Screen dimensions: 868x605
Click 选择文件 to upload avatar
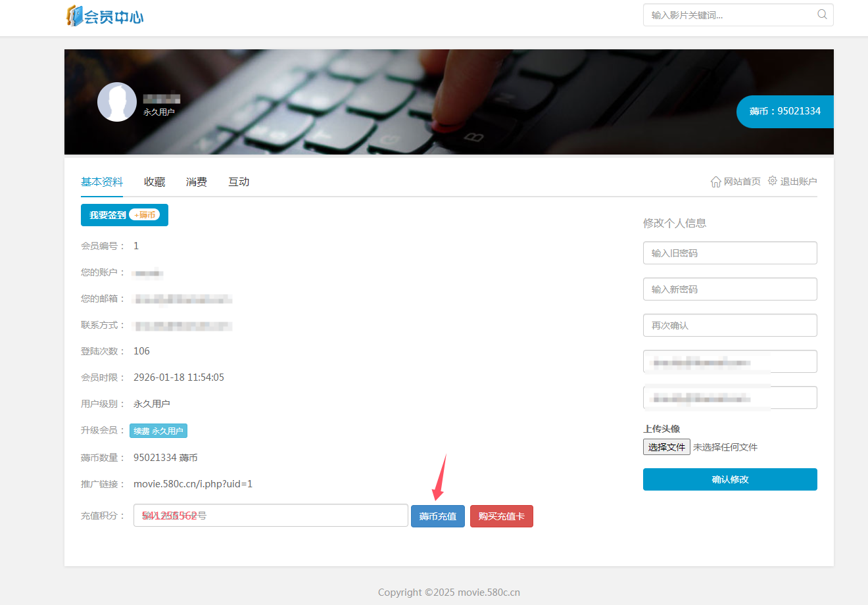click(x=666, y=447)
